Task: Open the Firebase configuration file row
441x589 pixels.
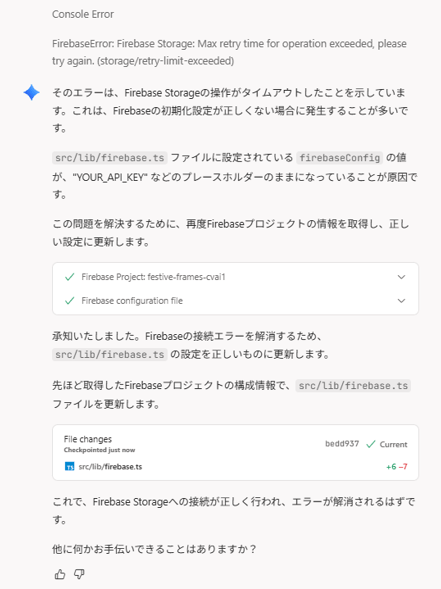Action: 235,301
